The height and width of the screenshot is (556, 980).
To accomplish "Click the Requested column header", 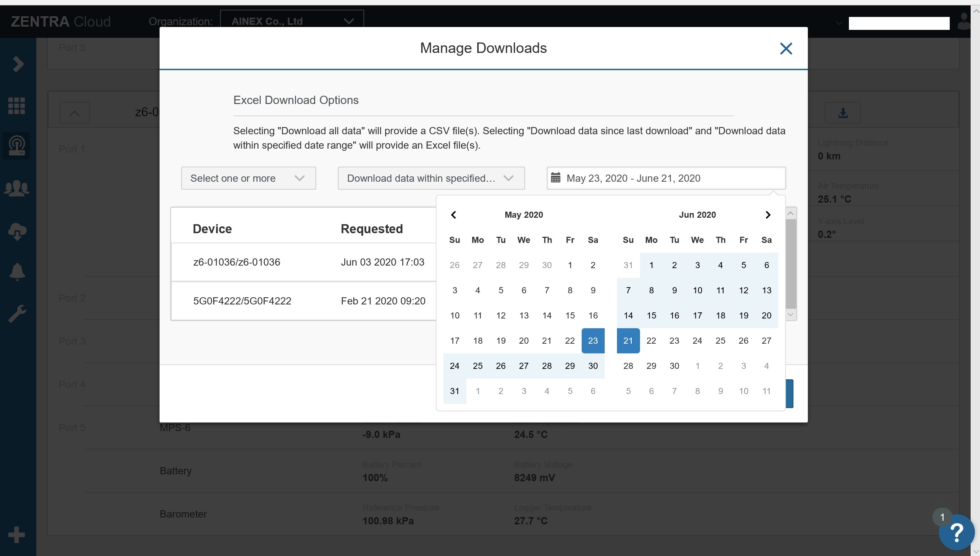I will [372, 229].
